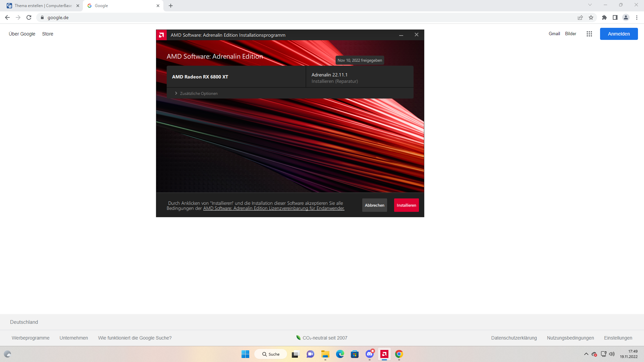644x362 pixels.
Task: Open a new browser tab
Action: [x=171, y=6]
